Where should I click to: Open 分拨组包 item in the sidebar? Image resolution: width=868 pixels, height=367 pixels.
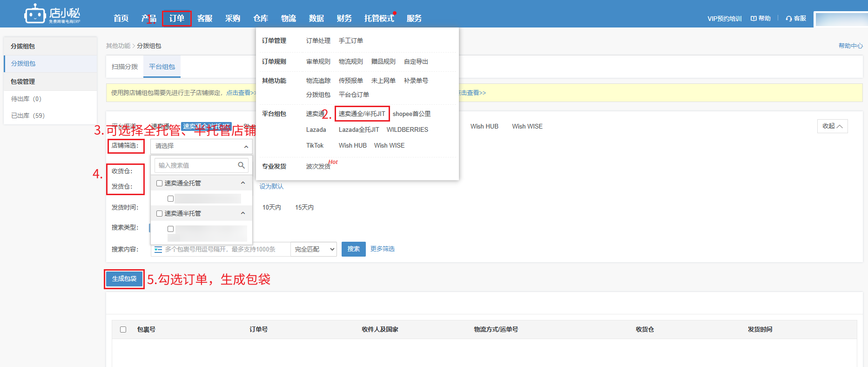(50, 63)
